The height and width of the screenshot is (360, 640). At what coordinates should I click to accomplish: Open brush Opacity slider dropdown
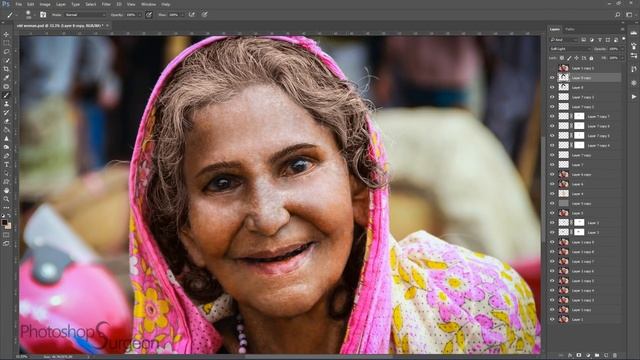point(140,15)
